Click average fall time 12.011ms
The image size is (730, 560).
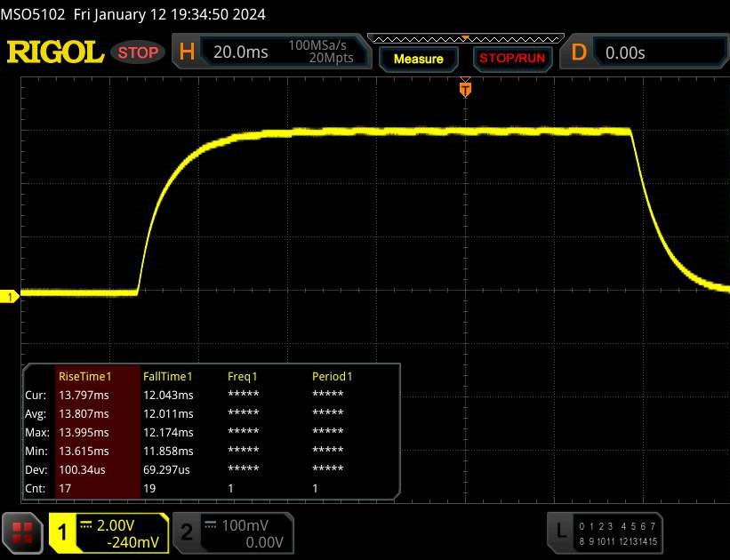tap(168, 414)
